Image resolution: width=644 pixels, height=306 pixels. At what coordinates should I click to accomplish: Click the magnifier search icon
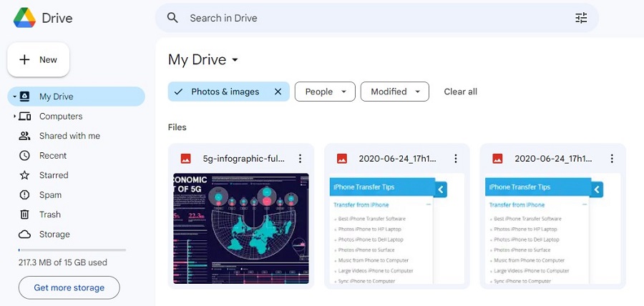pos(172,18)
